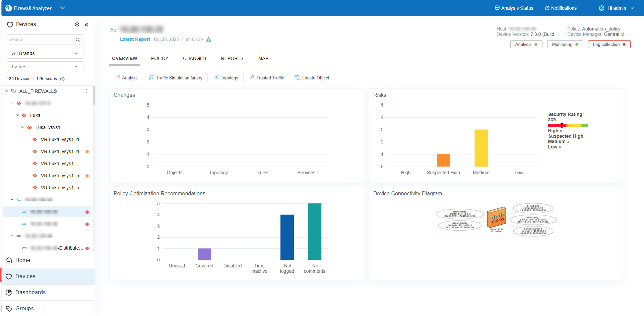Switch to the POLICY tab

[159, 58]
